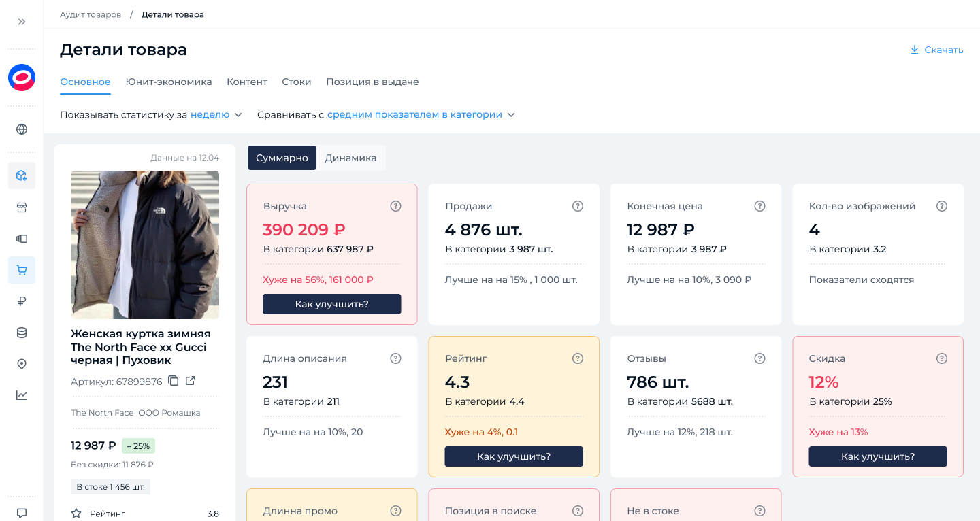
Task: Click the brand text The North Face ООО Ромашка
Action: click(x=135, y=413)
